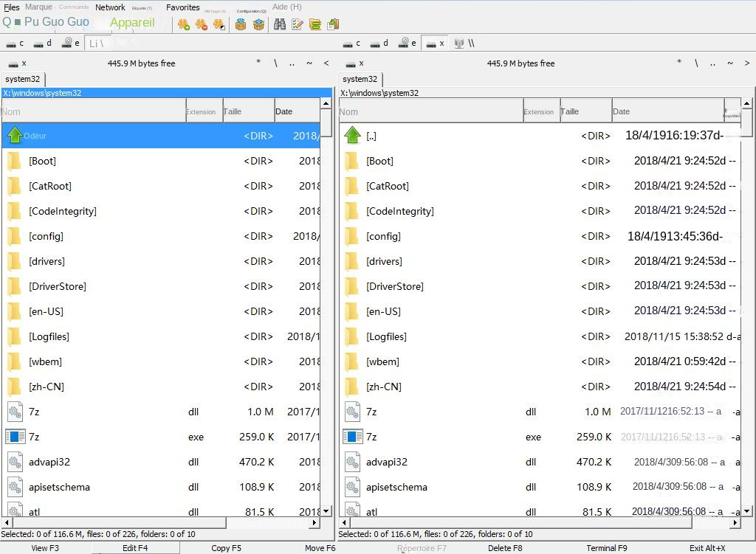756x554 pixels.
Task: Open the Files menu
Action: pos(11,7)
